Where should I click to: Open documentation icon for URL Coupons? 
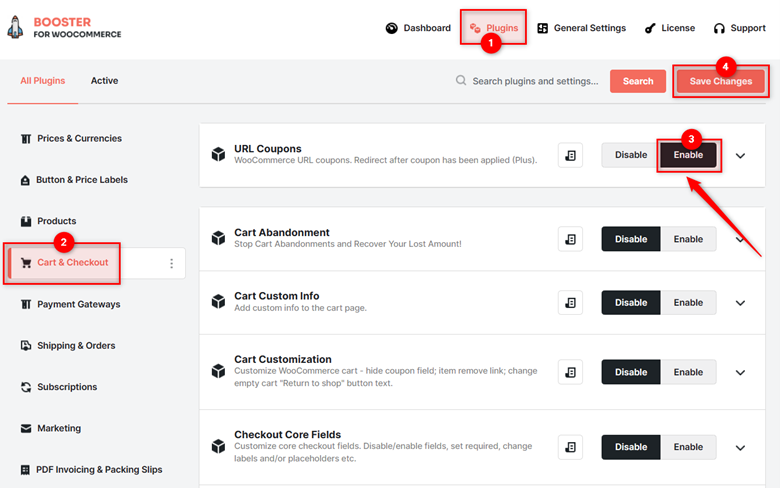(570, 155)
